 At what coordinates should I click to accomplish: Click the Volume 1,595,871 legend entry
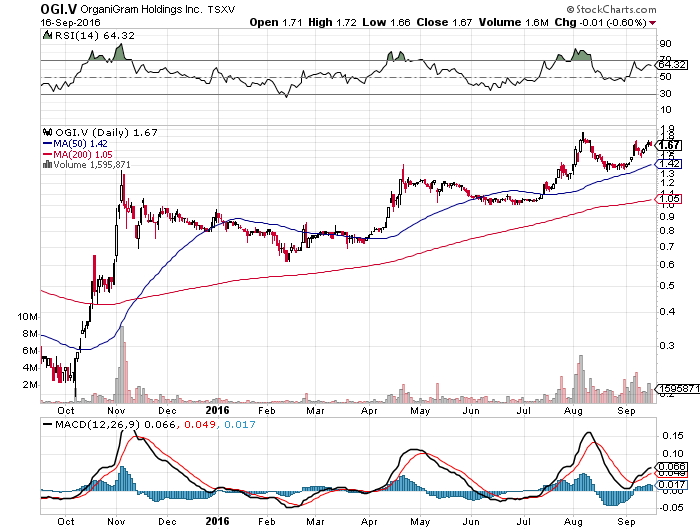point(92,165)
